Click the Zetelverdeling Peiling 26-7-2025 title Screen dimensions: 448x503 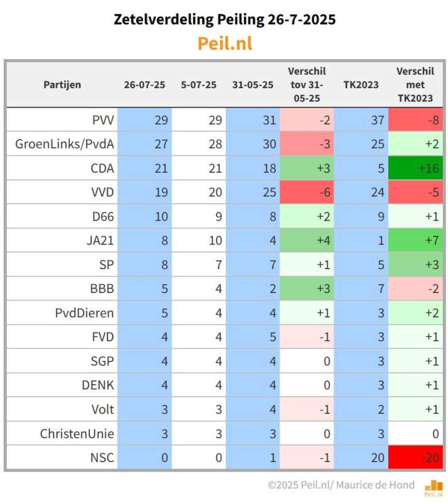(x=225, y=19)
